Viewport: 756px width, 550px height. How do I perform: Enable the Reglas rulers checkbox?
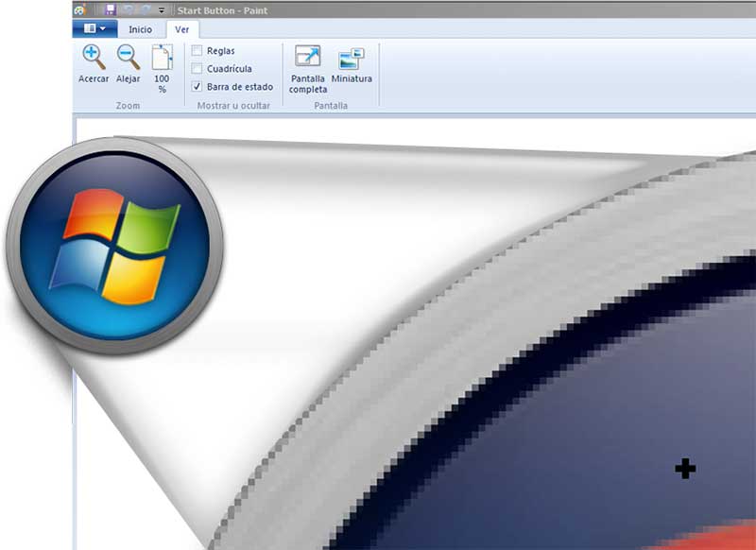tap(197, 51)
